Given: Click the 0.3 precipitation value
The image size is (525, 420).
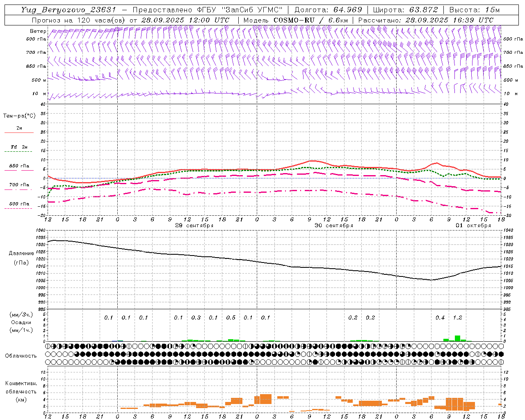Looking at the screenshot, I should (196, 318).
